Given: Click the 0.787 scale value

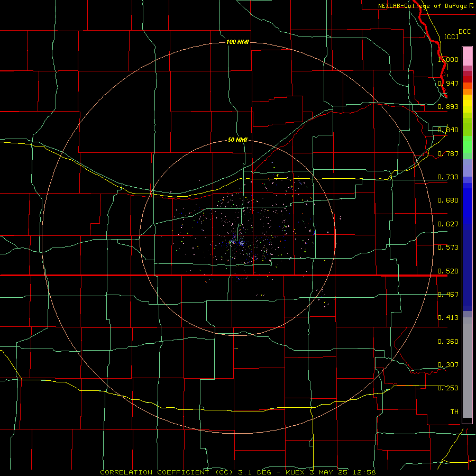Looking at the screenshot, I should pos(448,153).
